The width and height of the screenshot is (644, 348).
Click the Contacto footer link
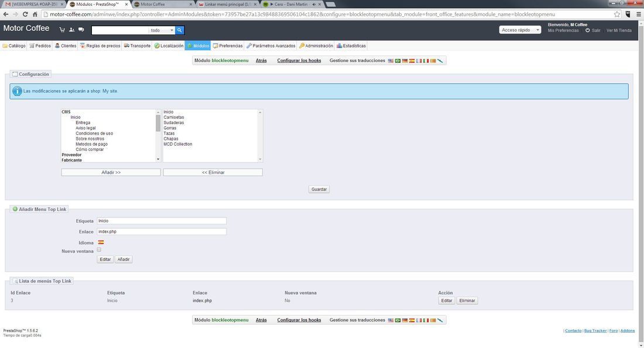pyautogui.click(x=573, y=331)
